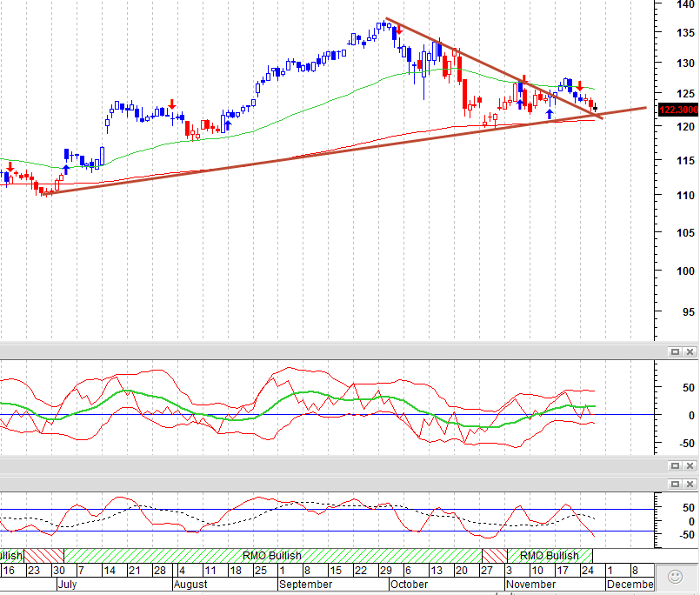
Task: Select the red sell arrow at October peak
Action: (399, 30)
